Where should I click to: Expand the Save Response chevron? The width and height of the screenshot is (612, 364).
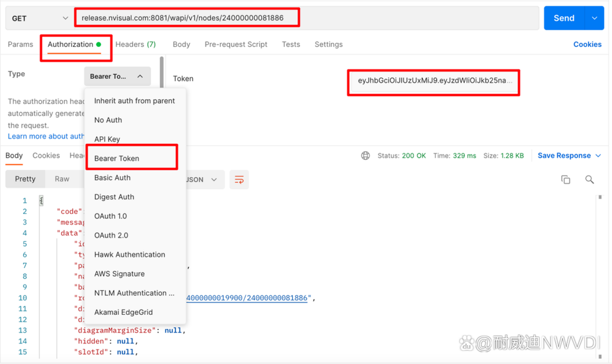pyautogui.click(x=598, y=155)
